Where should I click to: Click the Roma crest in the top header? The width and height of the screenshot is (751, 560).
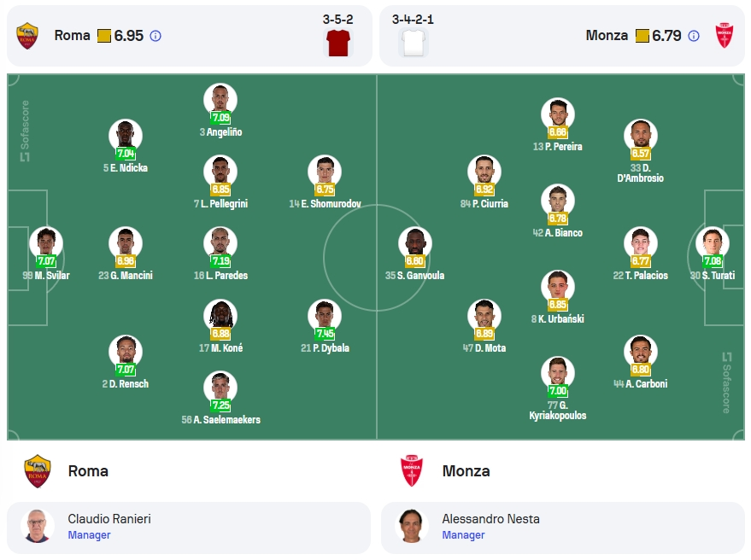(27, 36)
